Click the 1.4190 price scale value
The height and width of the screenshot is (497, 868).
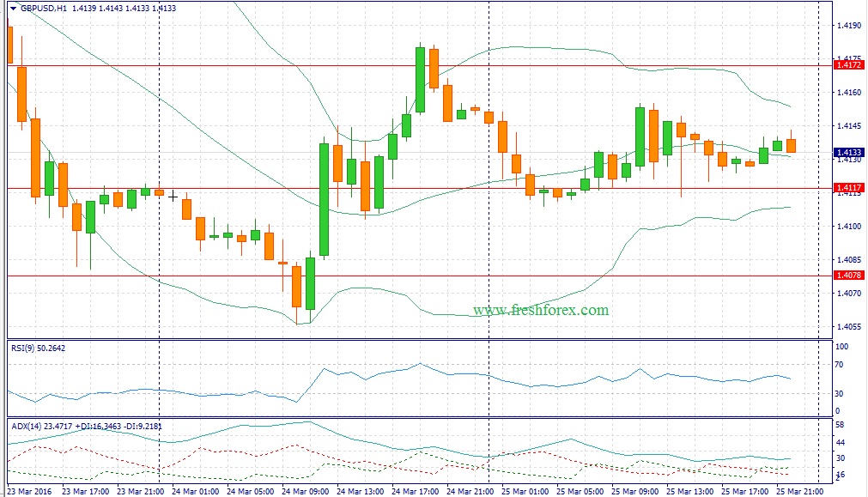848,26
